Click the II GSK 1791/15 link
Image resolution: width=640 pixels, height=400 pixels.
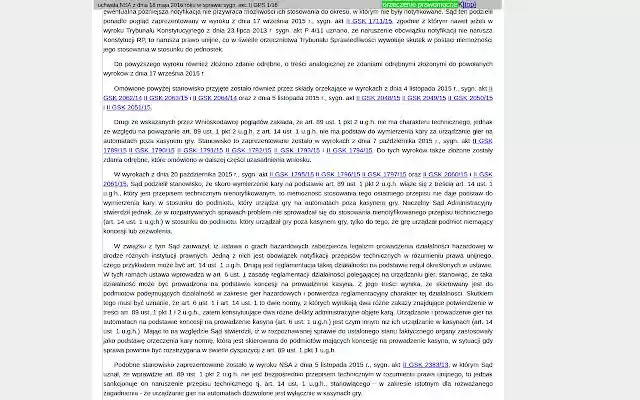tap(200, 150)
